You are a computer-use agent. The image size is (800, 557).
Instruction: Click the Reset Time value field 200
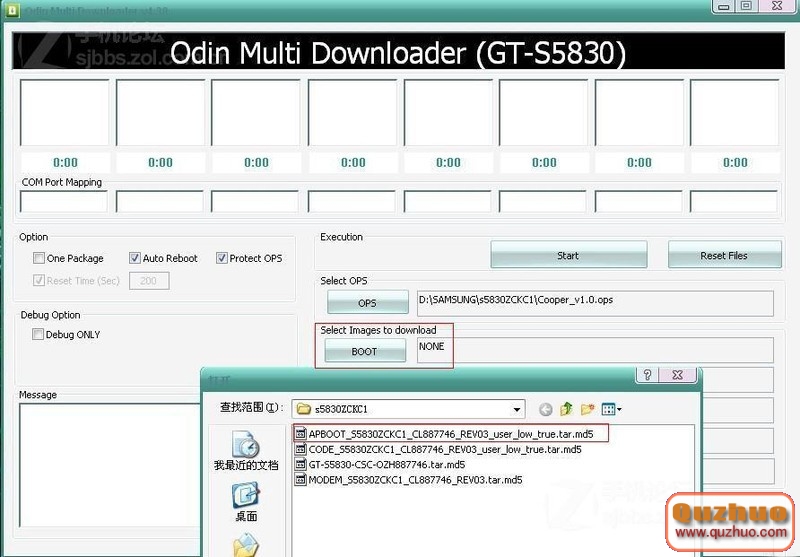pyautogui.click(x=149, y=281)
